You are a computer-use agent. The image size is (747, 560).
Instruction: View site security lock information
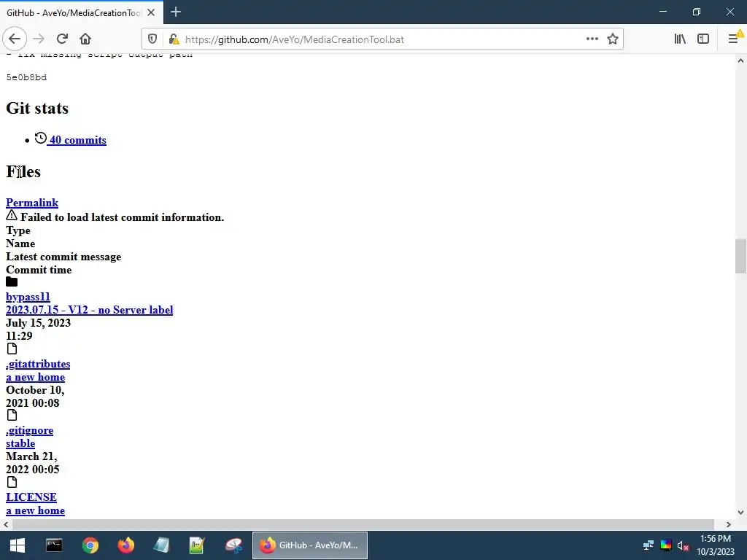click(174, 39)
